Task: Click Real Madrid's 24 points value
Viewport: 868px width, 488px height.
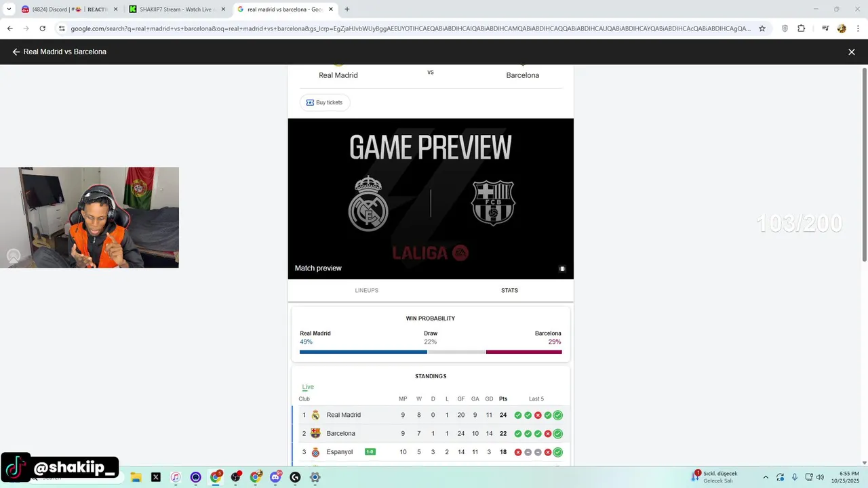Action: point(503,415)
